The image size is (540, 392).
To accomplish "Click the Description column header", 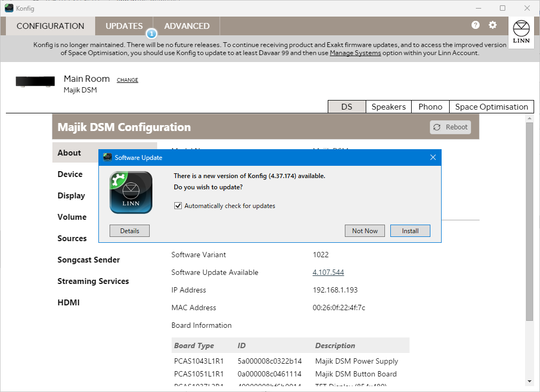I will click(335, 345).
